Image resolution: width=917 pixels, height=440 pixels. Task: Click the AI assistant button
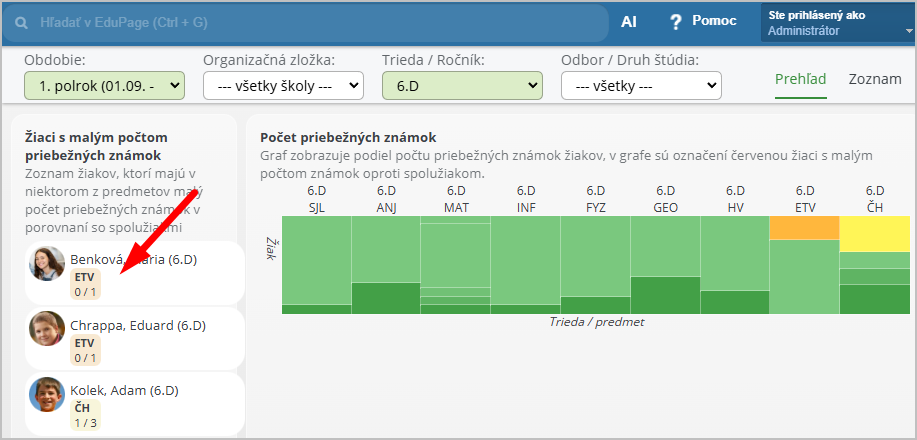629,21
